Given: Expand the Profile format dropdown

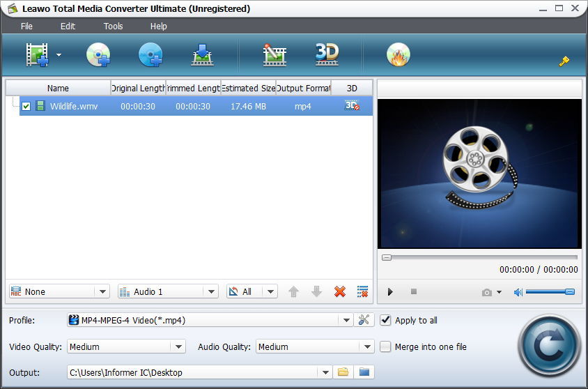Looking at the screenshot, I should tap(346, 320).
